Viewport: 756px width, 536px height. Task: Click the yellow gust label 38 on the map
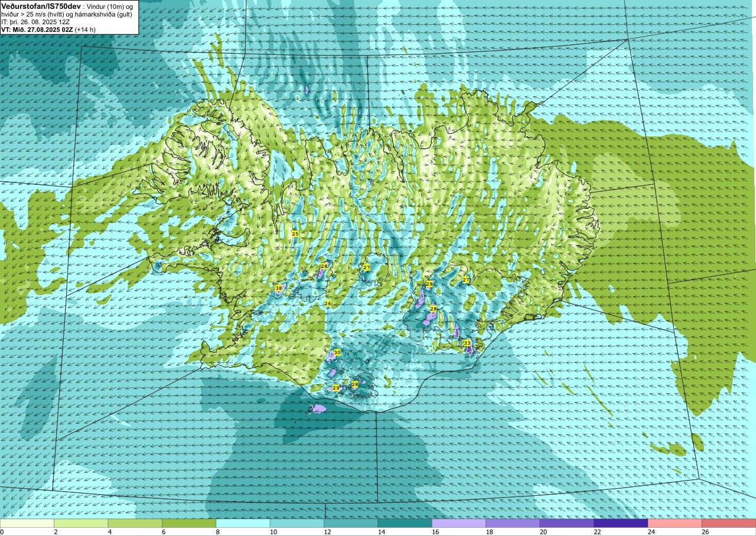point(279,288)
